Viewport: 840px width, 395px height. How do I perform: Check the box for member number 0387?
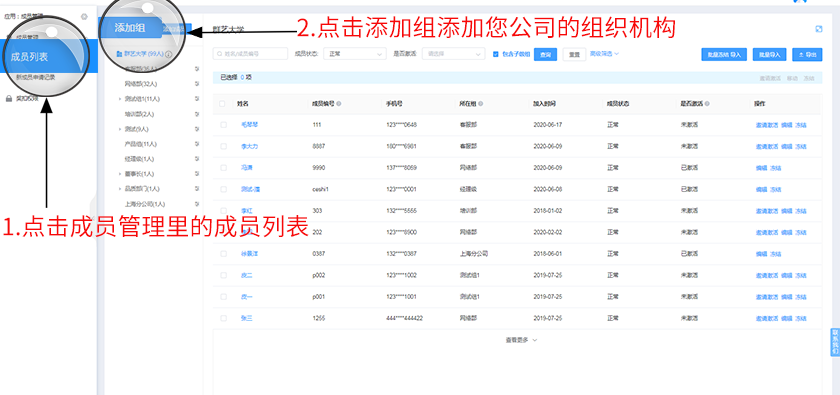223,254
